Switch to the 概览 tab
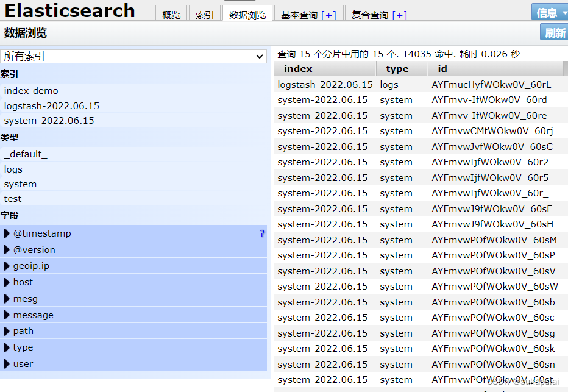568x392 pixels. pyautogui.click(x=171, y=14)
